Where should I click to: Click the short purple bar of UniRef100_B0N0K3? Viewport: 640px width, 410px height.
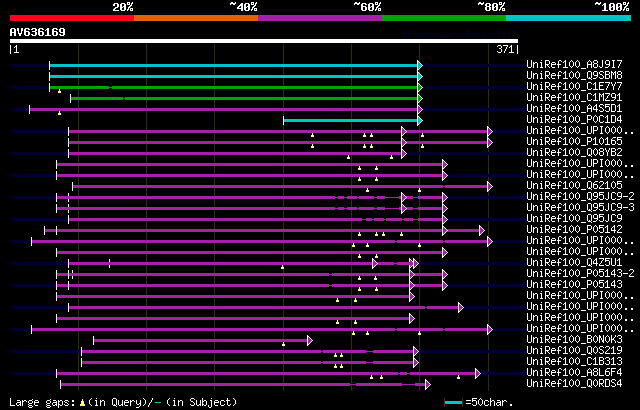[200, 340]
